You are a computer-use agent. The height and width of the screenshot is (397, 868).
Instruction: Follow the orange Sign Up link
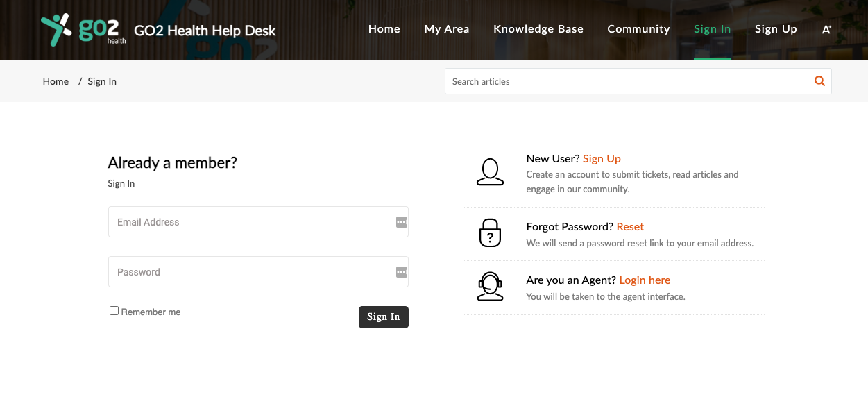602,159
